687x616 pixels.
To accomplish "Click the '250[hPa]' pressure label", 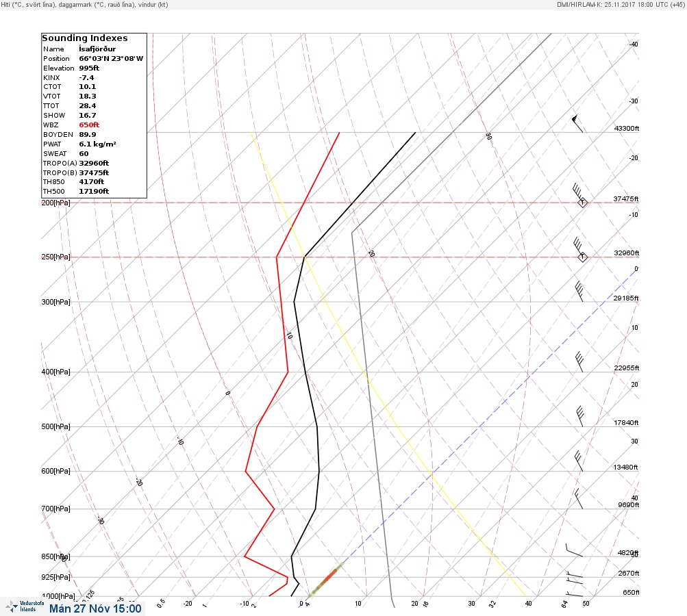I will pos(55,257).
